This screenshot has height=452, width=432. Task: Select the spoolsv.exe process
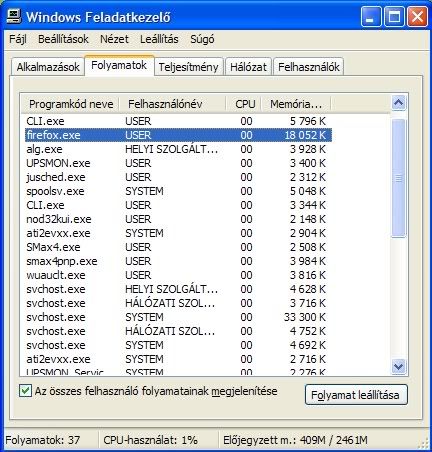(x=178, y=191)
